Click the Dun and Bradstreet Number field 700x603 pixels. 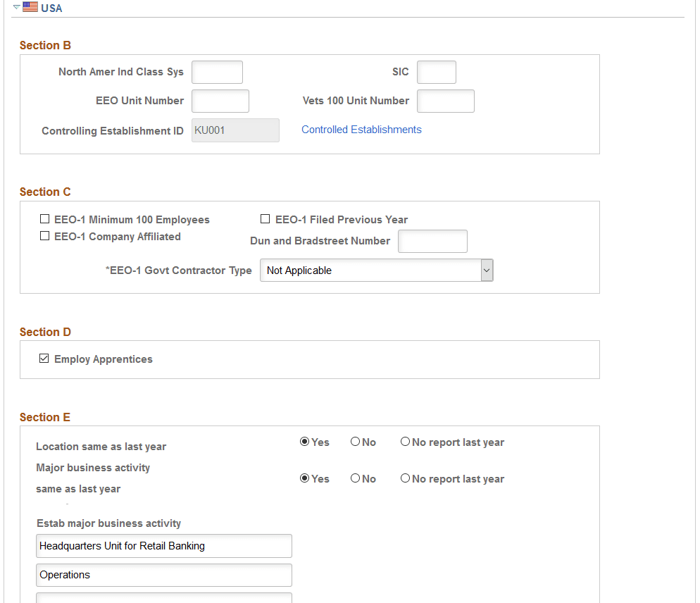coord(432,241)
